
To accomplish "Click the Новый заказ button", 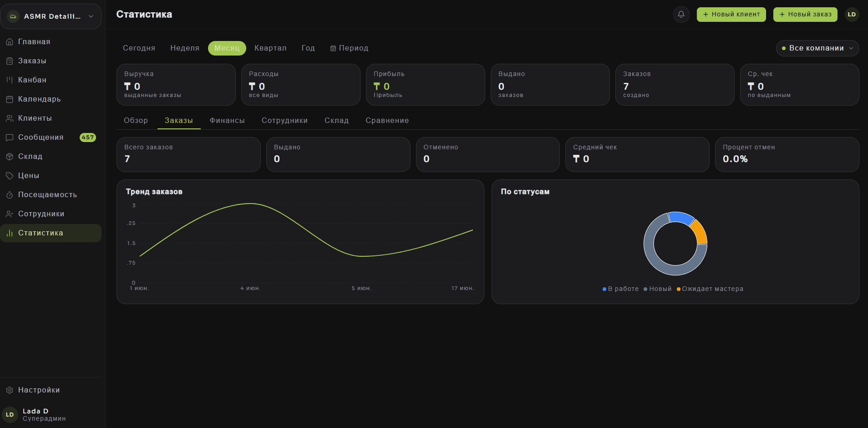I will (x=805, y=14).
